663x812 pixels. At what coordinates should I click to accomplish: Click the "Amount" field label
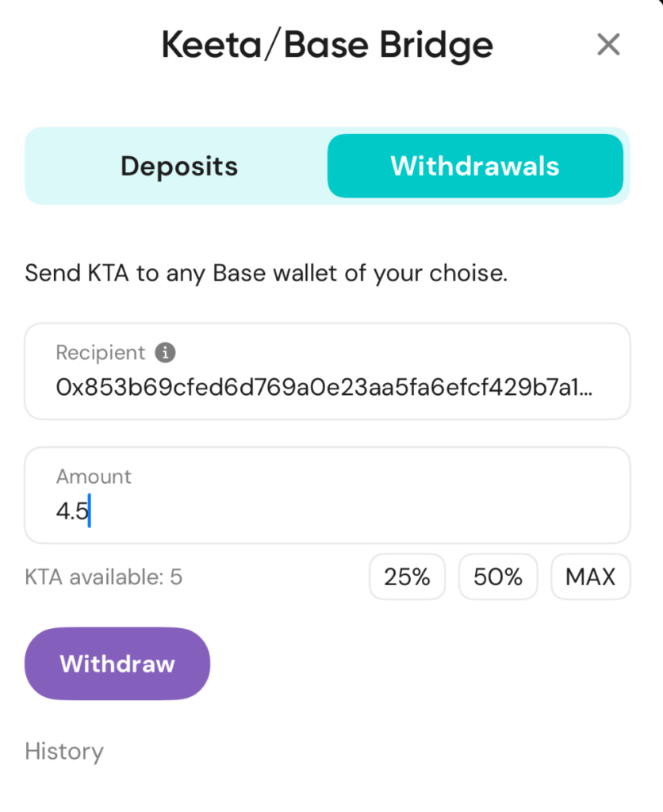[x=94, y=477]
